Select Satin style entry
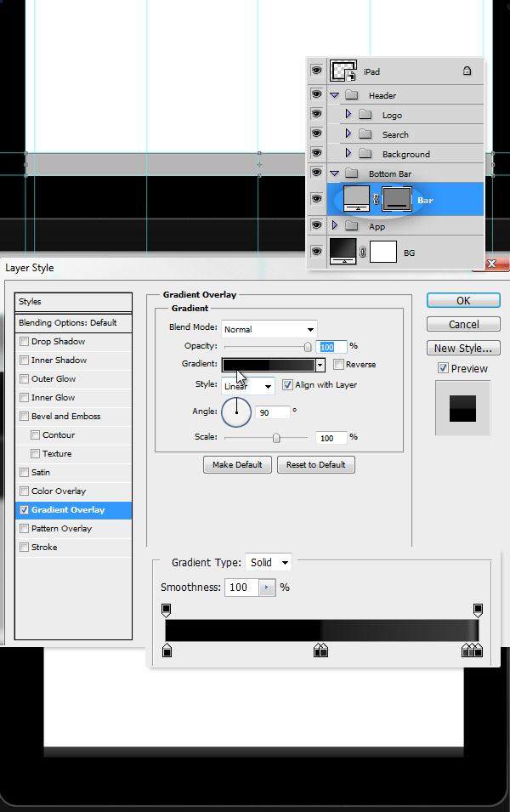The height and width of the screenshot is (812, 510). click(41, 472)
